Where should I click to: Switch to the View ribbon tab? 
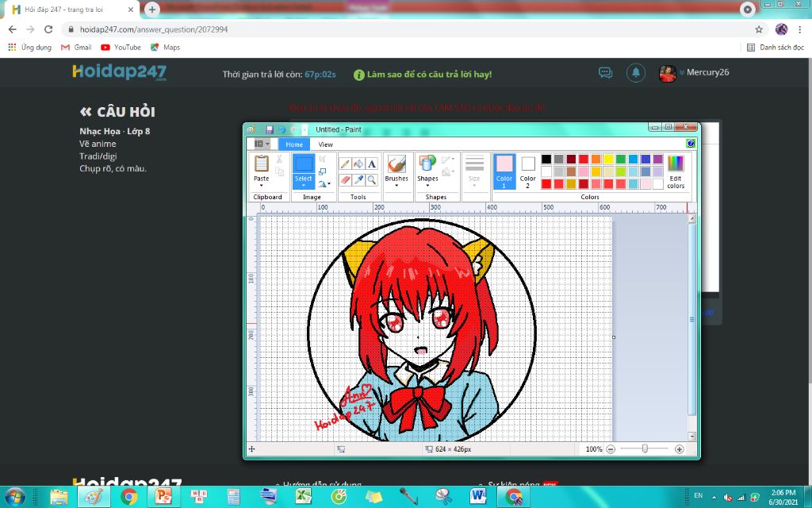click(325, 144)
